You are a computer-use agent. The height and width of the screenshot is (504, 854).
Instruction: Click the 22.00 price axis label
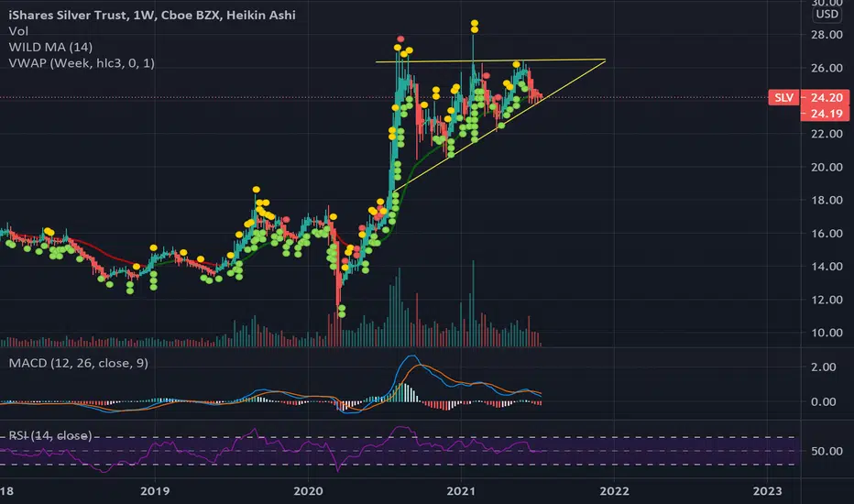[x=827, y=134]
